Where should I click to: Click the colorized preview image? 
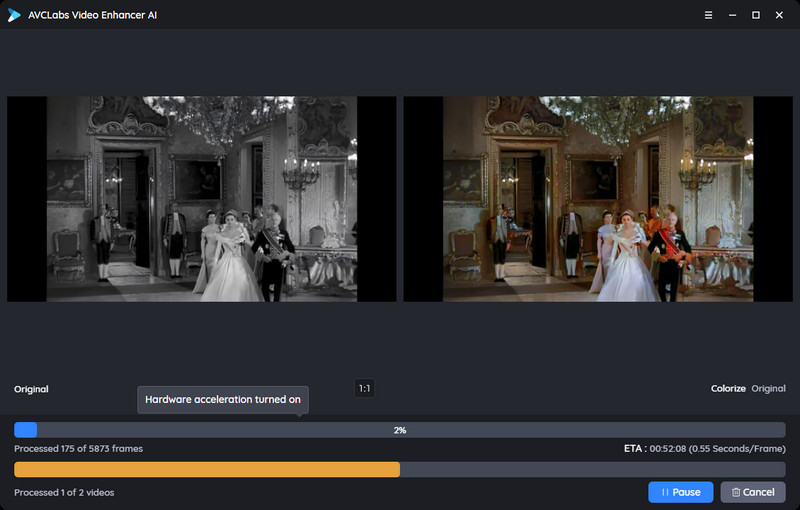(x=598, y=199)
